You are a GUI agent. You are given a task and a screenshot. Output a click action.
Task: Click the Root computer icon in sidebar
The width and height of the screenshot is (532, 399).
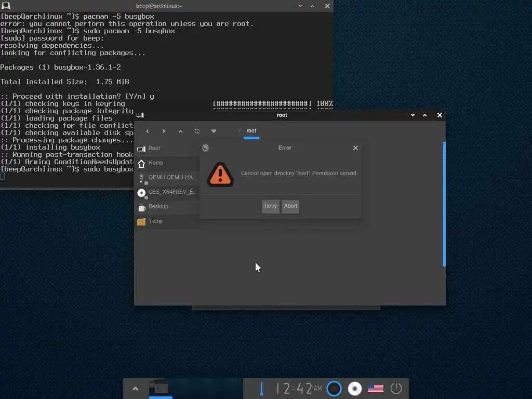click(x=141, y=149)
